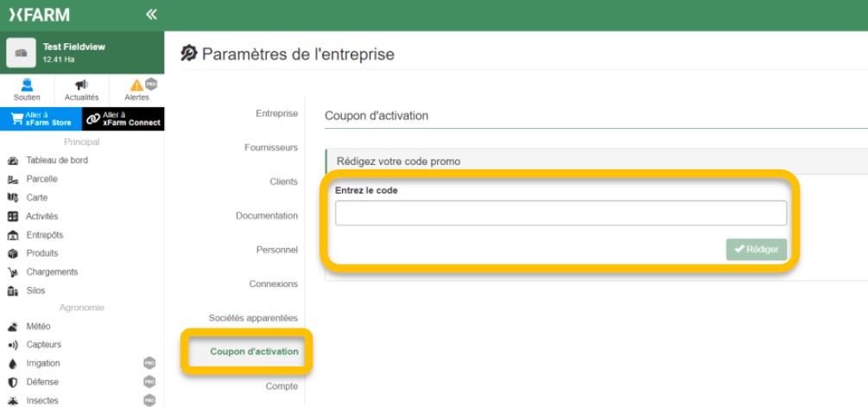Switch to Fournisseurs settings tab
868x407 pixels.
point(271,148)
